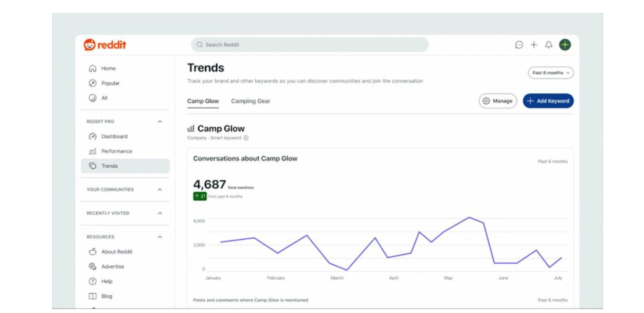This screenshot has height=313, width=644.
Task: Click the Trends page heading
Action: pos(206,68)
